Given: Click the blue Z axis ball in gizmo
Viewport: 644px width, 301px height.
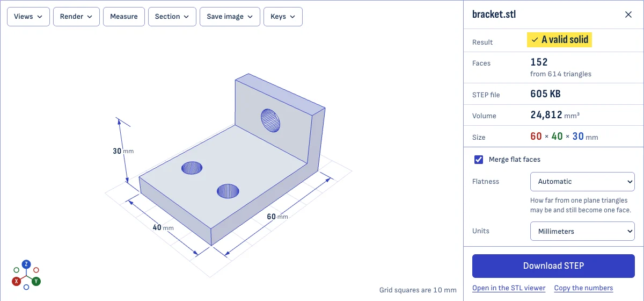Looking at the screenshot, I should [26, 264].
